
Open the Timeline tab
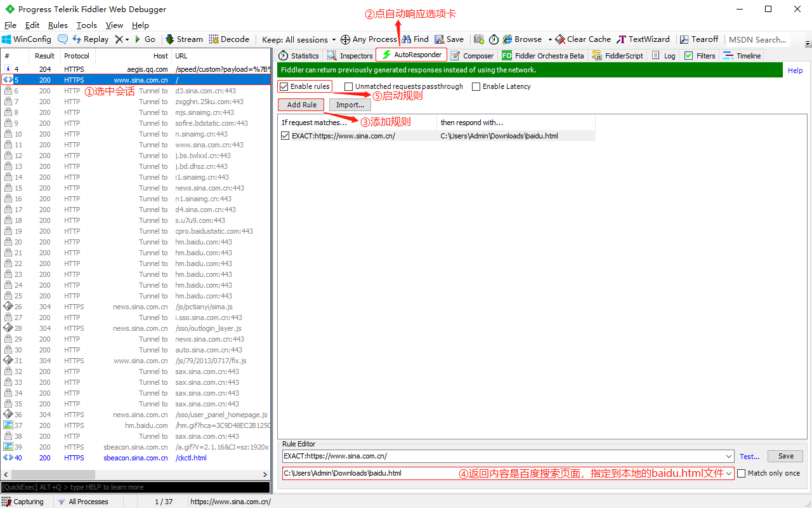(x=742, y=56)
